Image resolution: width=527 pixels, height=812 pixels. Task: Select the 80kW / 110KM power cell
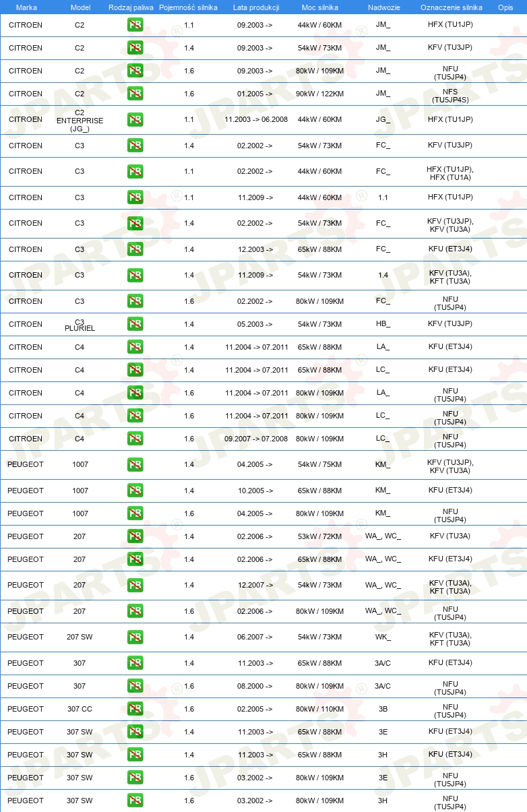pos(320,709)
